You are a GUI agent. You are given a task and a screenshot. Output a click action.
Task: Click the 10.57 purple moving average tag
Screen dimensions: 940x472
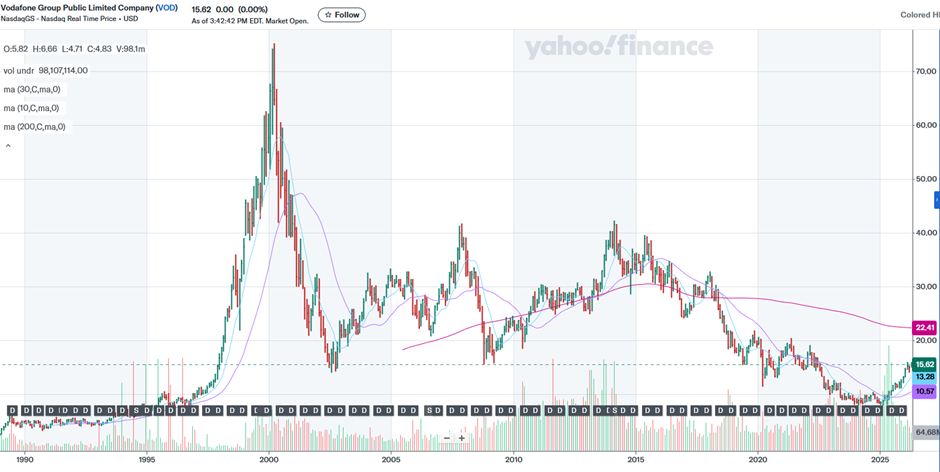(925, 391)
